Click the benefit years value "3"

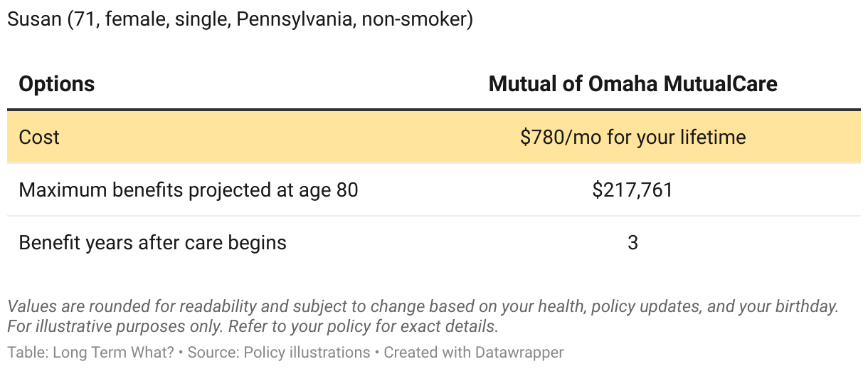click(x=633, y=243)
